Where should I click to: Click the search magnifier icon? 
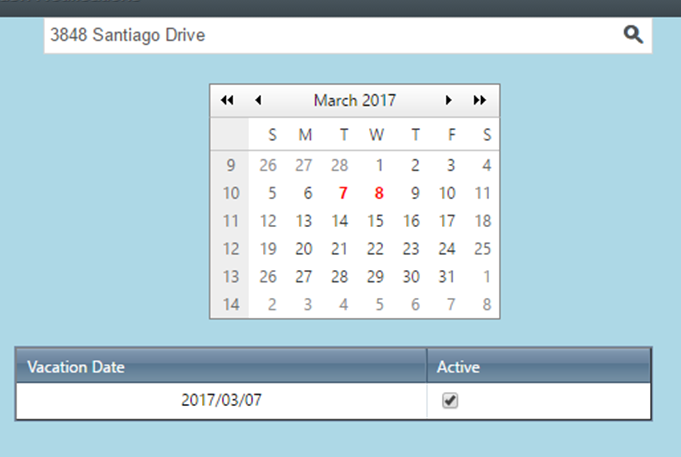coord(633,35)
